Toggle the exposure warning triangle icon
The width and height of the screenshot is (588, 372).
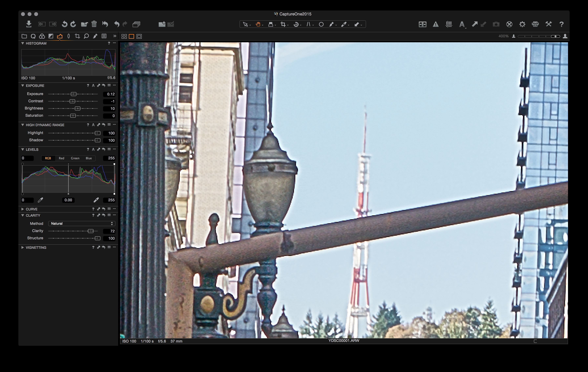(x=436, y=24)
